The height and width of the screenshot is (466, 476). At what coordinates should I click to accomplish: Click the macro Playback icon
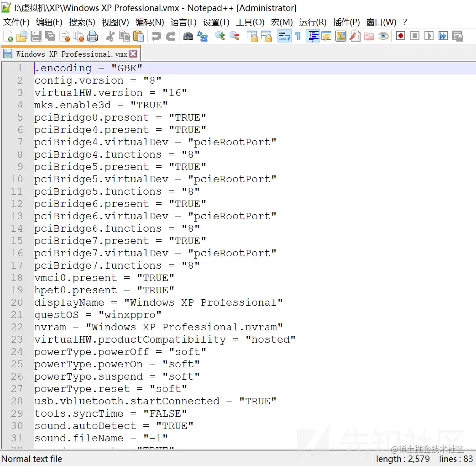point(429,36)
